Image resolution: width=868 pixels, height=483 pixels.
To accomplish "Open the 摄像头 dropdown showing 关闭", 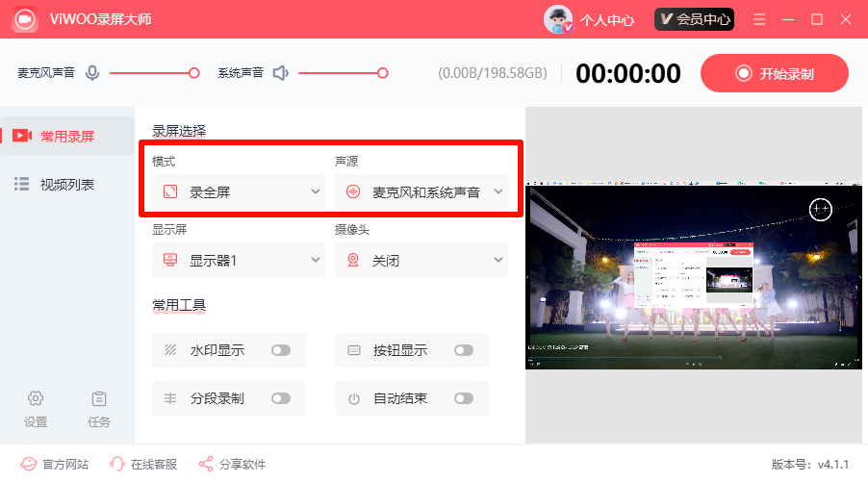I will coord(421,260).
